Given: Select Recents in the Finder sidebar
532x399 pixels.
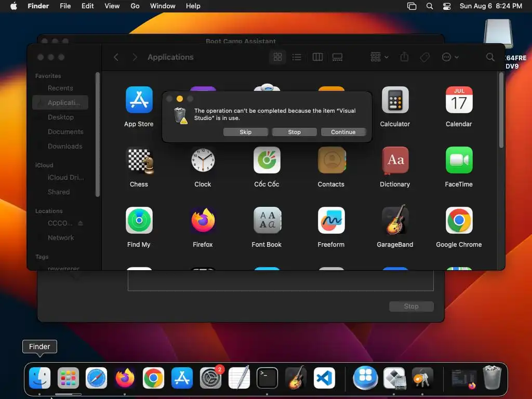Looking at the screenshot, I should [x=60, y=88].
